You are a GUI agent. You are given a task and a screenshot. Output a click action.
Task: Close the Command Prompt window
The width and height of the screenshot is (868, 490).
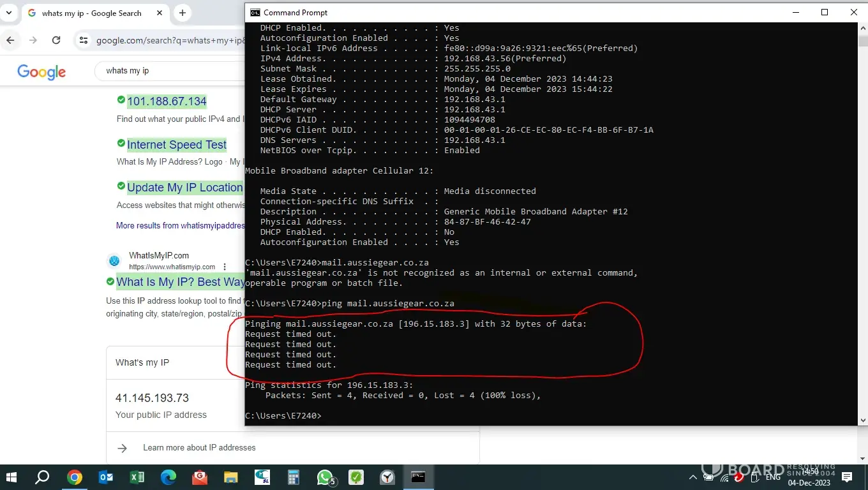854,12
